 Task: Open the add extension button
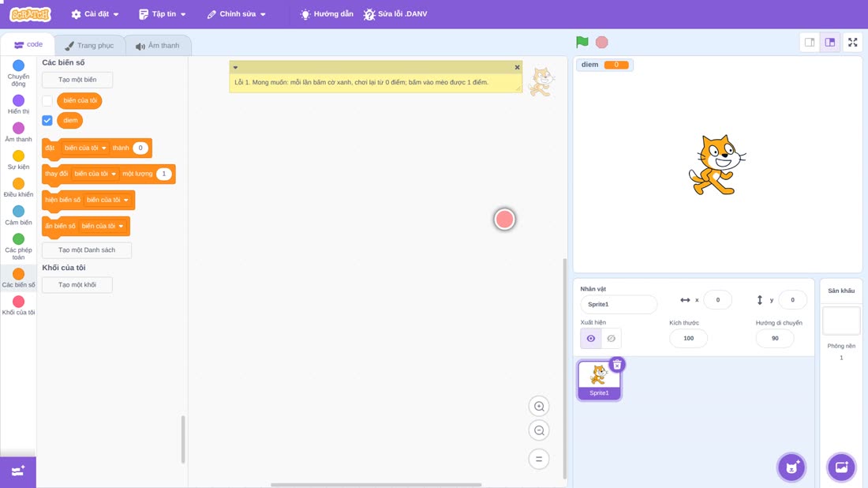point(18,472)
